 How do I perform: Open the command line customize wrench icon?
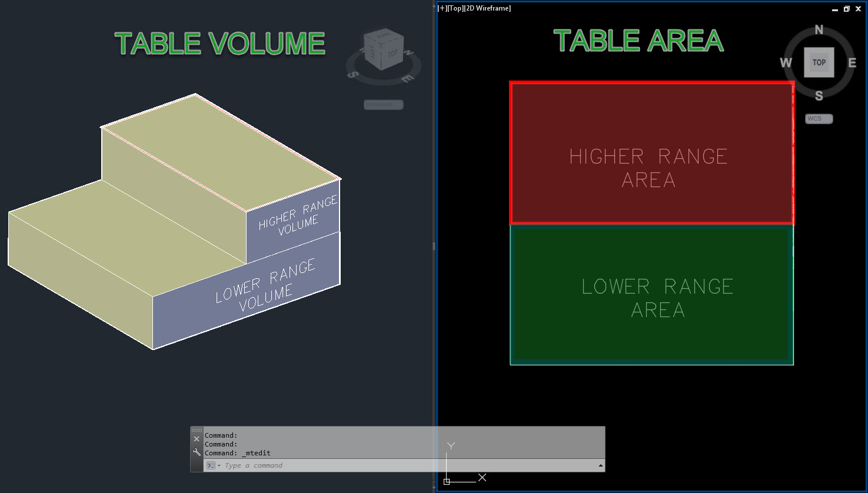tap(197, 453)
